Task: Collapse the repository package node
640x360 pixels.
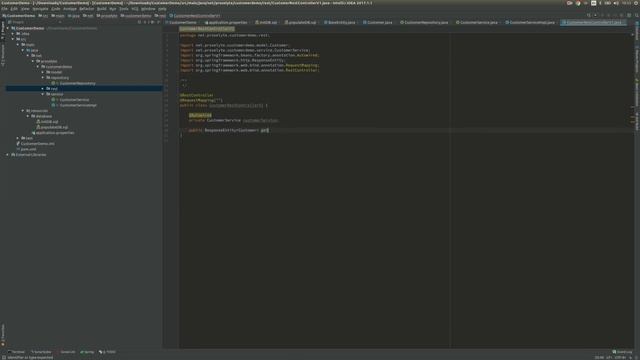Action: 43,78
